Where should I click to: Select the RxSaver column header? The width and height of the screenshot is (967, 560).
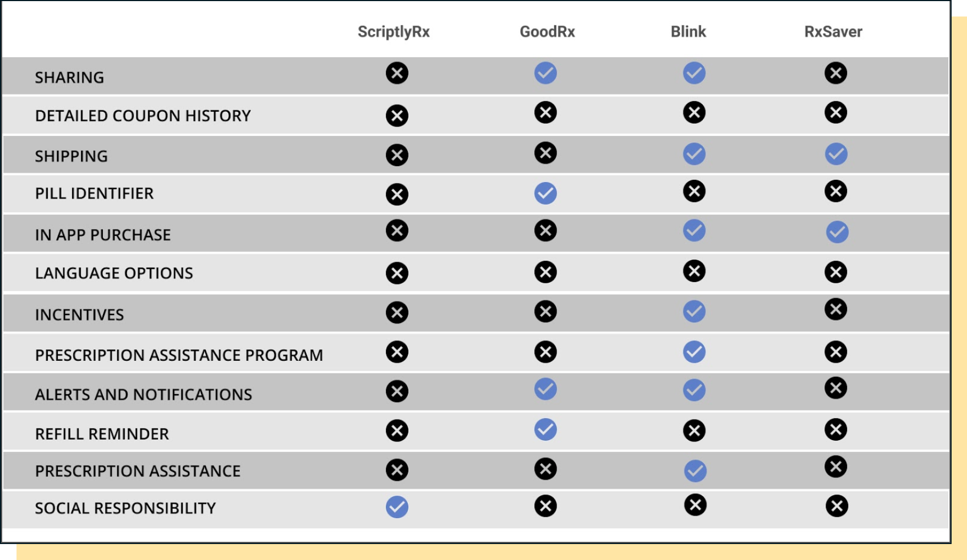pos(833,31)
